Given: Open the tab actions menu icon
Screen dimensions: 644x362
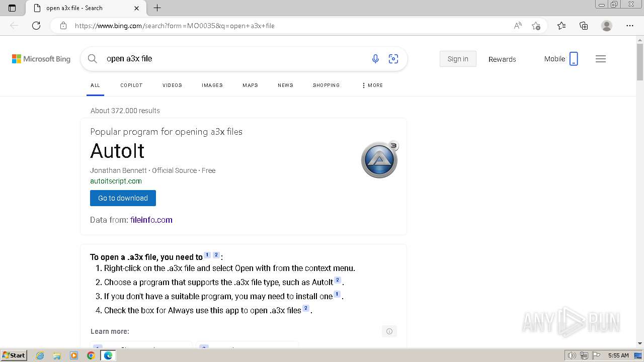Looking at the screenshot, I should click(12, 8).
